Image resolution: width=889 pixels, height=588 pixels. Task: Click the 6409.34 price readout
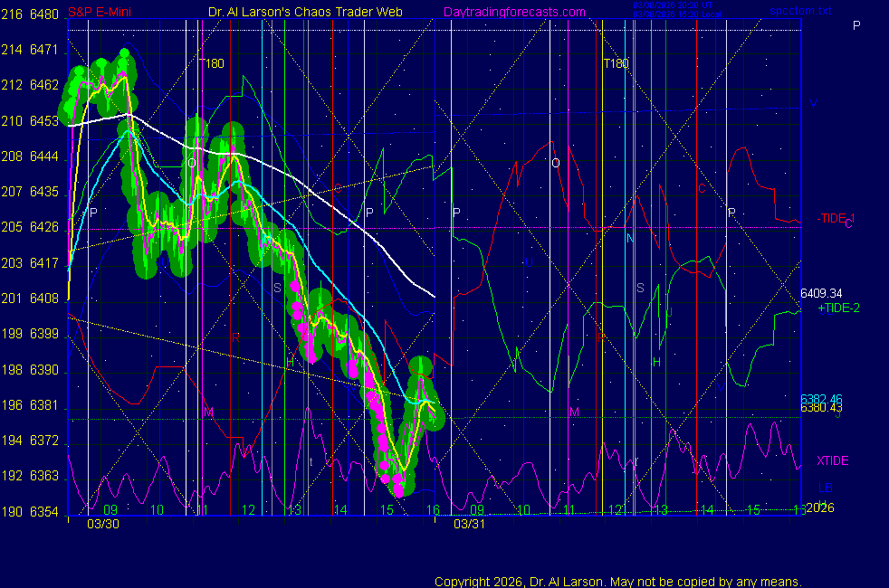(821, 293)
